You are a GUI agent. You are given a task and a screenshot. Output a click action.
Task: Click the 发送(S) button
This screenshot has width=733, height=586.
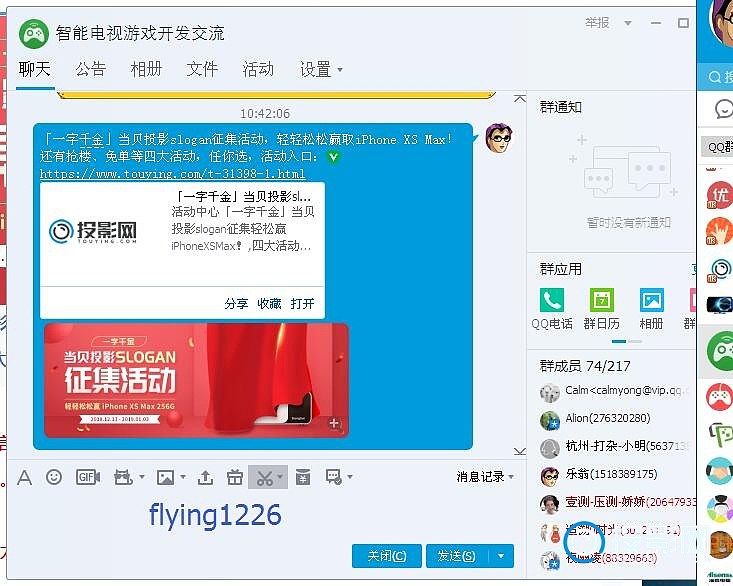456,556
